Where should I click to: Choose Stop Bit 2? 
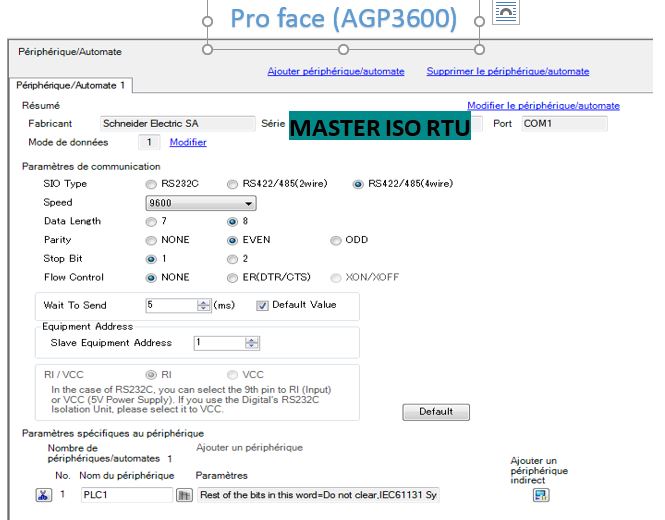(x=233, y=258)
